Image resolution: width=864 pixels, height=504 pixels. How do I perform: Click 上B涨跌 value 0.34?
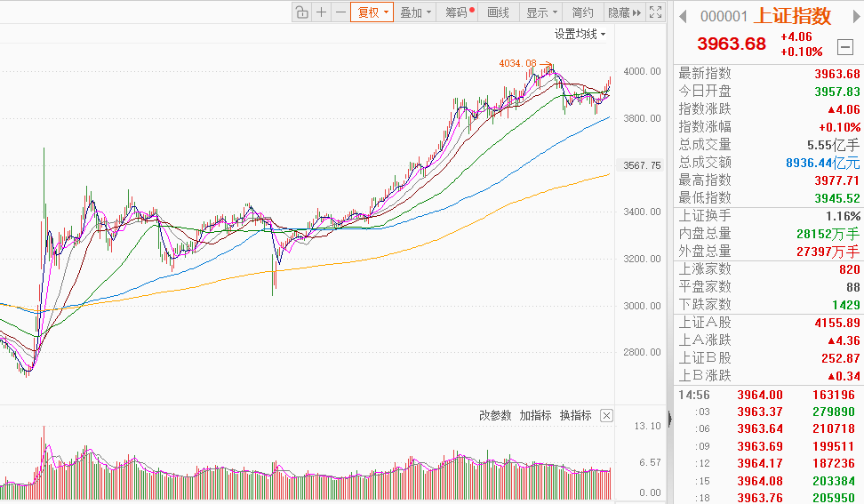[x=844, y=376]
